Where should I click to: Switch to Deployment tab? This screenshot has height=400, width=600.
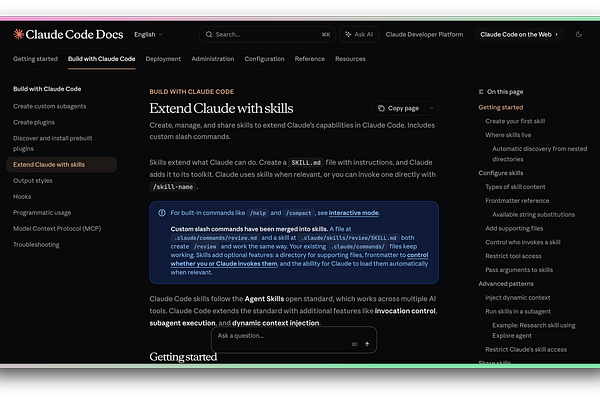[x=163, y=59]
